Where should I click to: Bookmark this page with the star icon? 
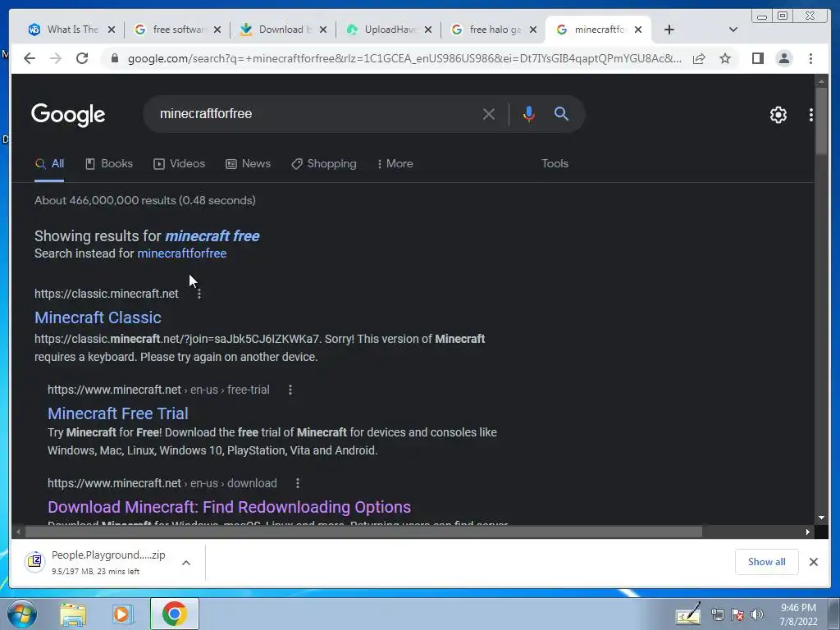click(x=725, y=58)
